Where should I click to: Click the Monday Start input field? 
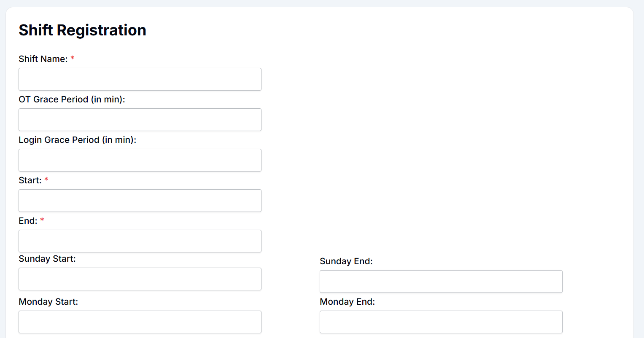140,322
